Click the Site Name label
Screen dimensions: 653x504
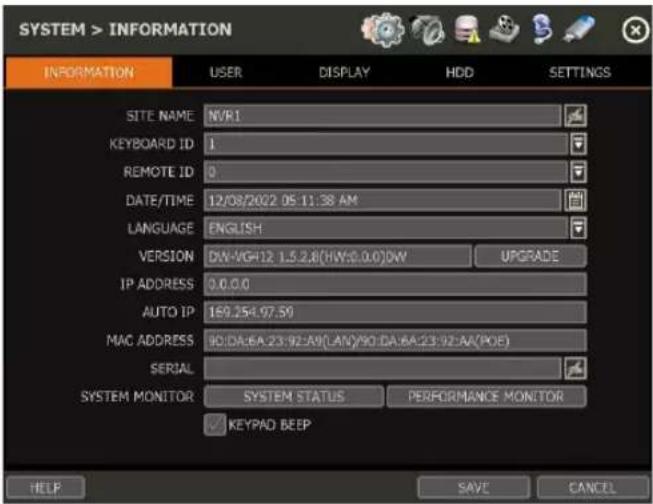(x=160, y=116)
